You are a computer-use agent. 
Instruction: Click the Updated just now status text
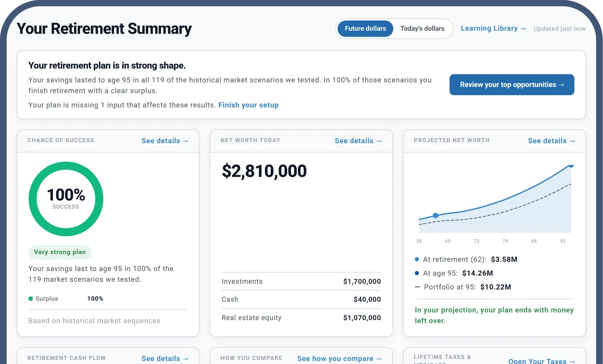[560, 29]
